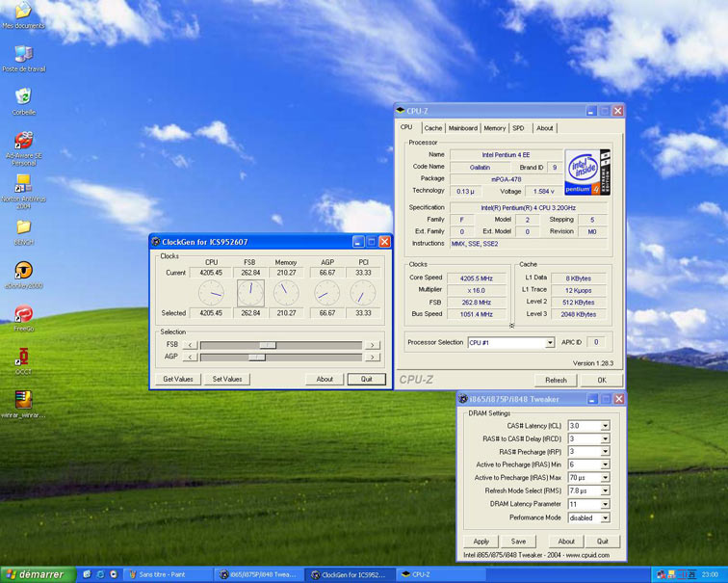Screen dimensions: 728x583
Task: Select i865 Tweaker taskbar button
Action: click(x=259, y=574)
